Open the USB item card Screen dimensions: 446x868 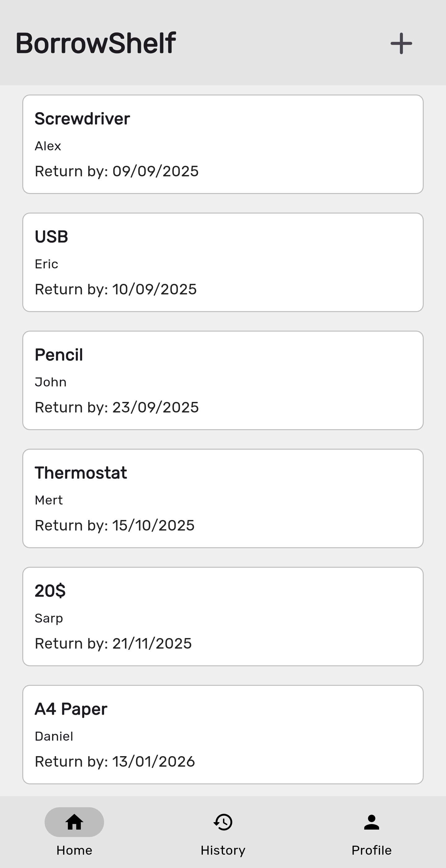coord(223,262)
